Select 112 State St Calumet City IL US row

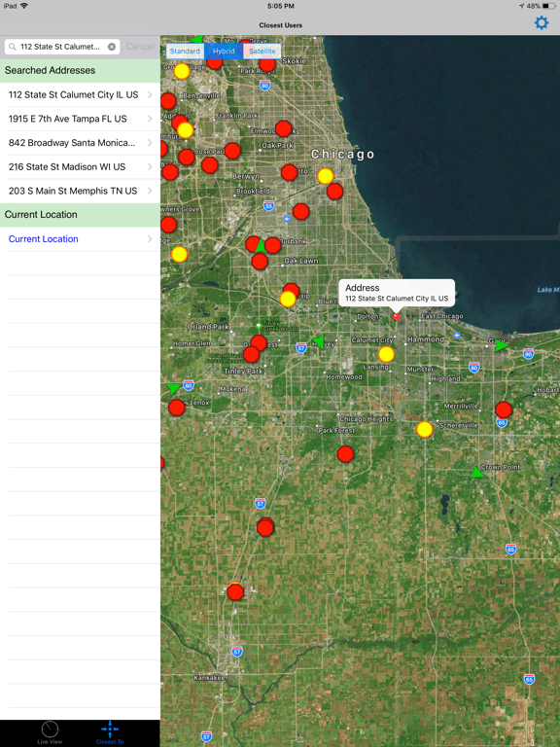click(80, 94)
